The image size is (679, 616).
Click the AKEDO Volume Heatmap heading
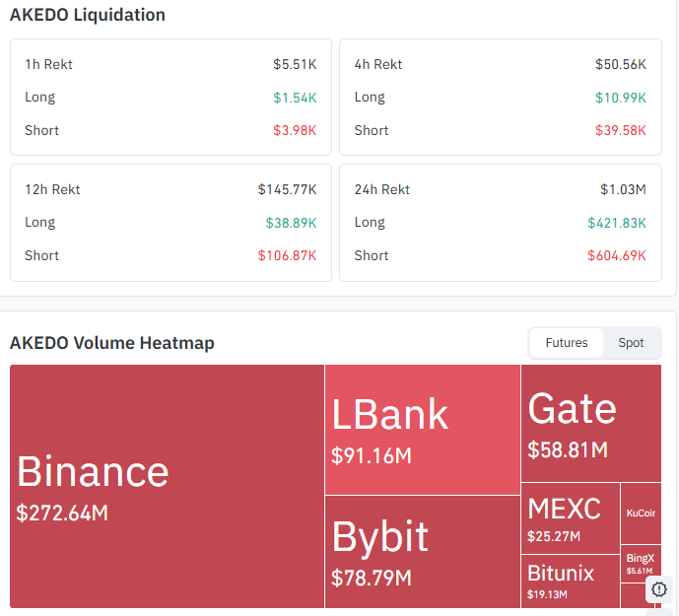click(x=112, y=343)
